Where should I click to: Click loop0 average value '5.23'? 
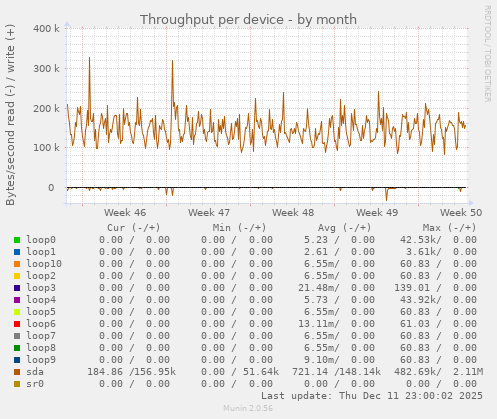click(316, 240)
